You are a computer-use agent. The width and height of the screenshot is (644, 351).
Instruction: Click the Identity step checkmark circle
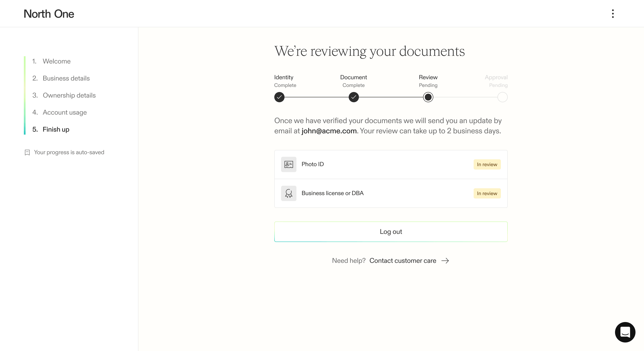(279, 97)
